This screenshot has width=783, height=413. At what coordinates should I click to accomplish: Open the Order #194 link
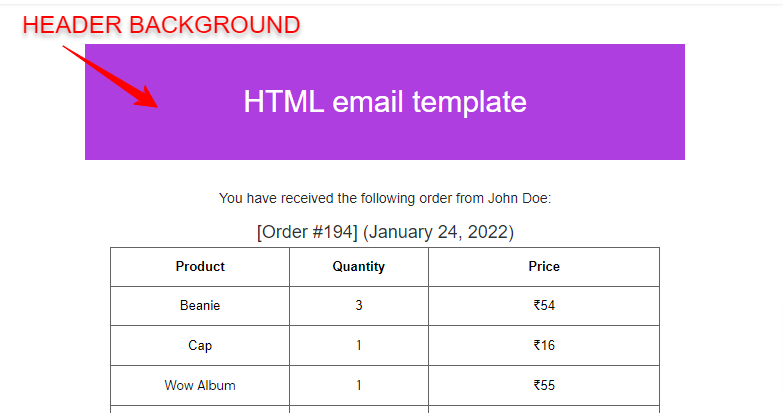click(x=307, y=232)
